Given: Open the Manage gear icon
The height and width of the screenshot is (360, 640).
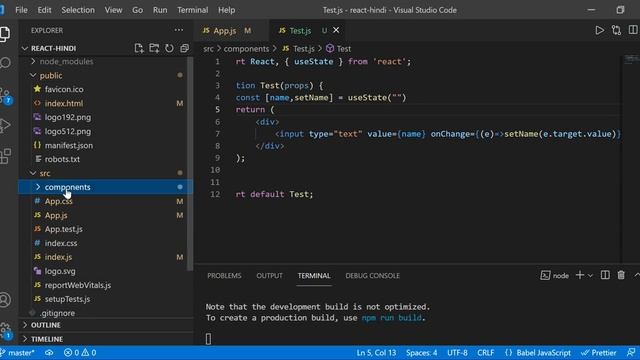Looking at the screenshot, I should click(6, 331).
